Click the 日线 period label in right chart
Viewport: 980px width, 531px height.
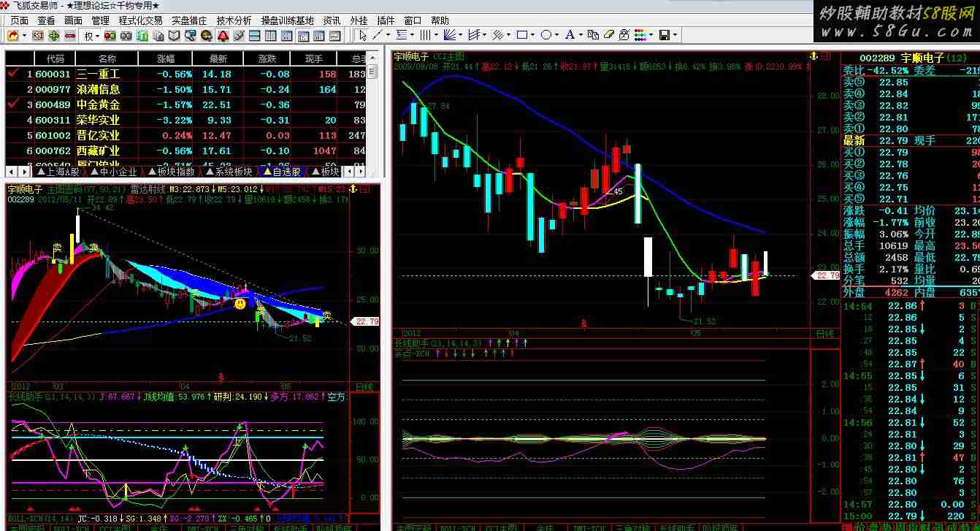click(824, 333)
